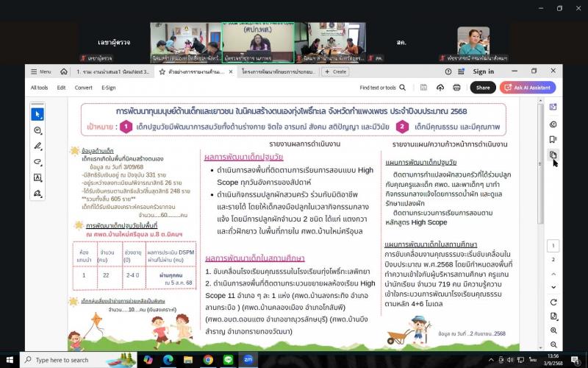
Task: Open All tools
Action: 39,88
